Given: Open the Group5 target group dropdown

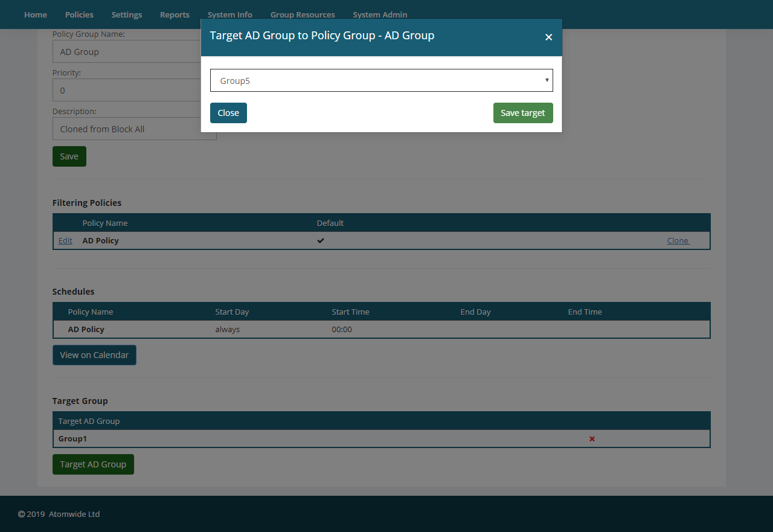Looking at the screenshot, I should [x=381, y=80].
